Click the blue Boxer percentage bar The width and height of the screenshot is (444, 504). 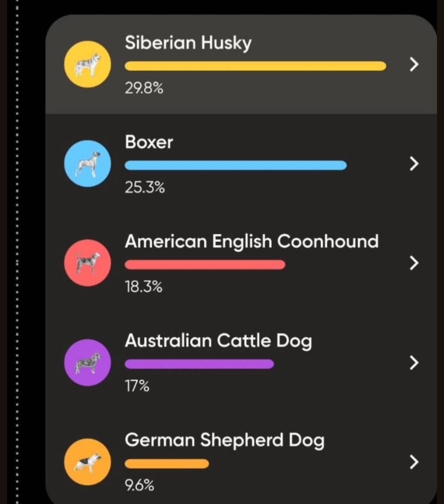coord(236,166)
